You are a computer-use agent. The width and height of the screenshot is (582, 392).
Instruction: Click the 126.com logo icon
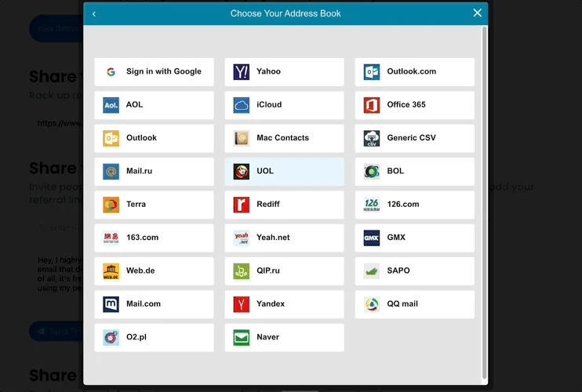click(x=372, y=205)
